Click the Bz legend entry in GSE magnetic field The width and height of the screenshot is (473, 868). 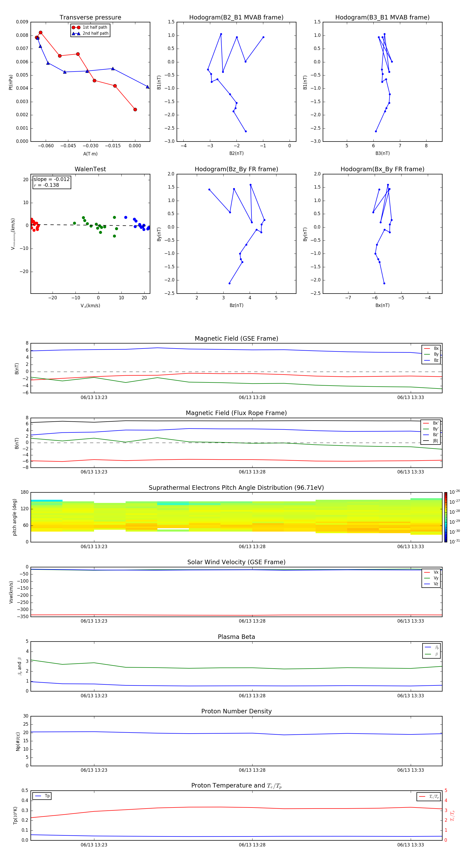pyautogui.click(x=431, y=361)
